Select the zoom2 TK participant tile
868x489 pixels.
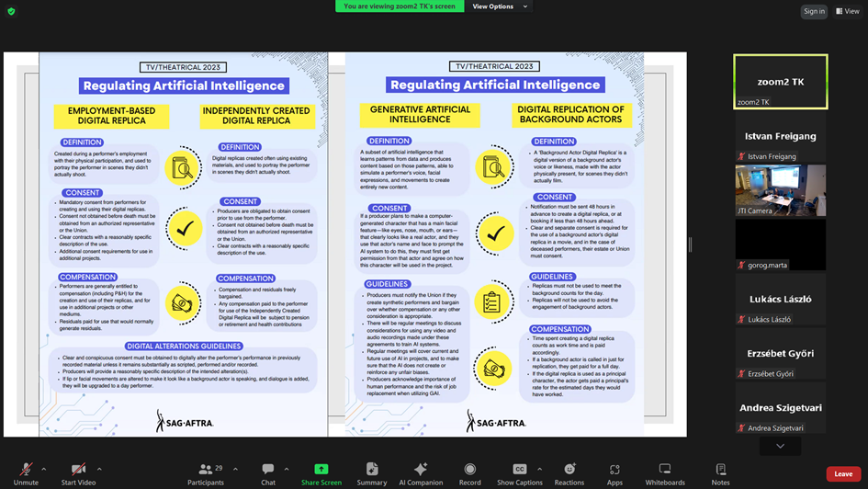[781, 82]
